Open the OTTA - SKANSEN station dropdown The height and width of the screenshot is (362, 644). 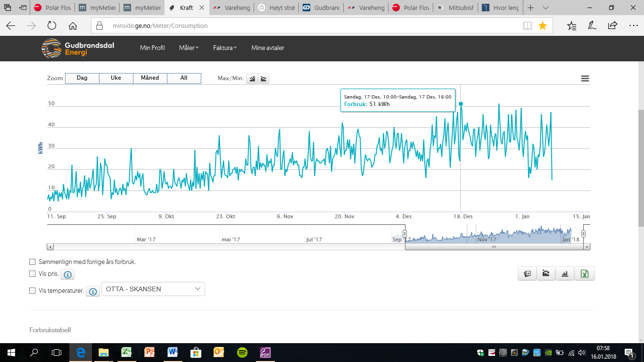tap(153, 289)
